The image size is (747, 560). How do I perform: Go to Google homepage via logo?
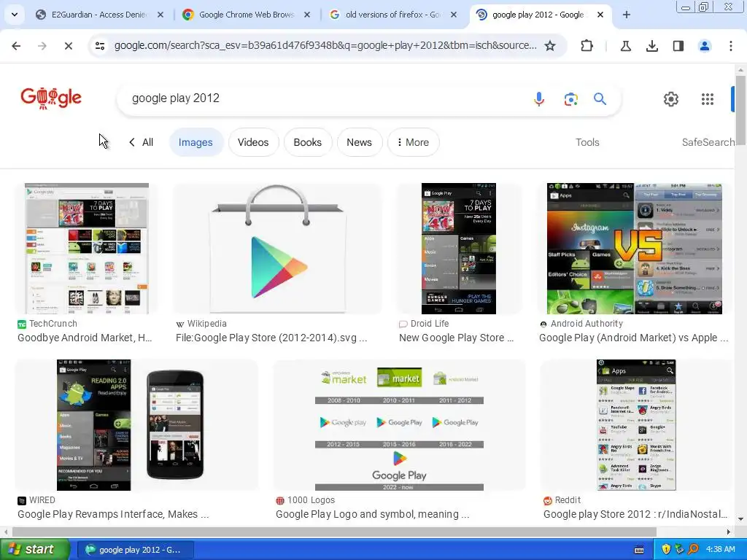tap(51, 98)
